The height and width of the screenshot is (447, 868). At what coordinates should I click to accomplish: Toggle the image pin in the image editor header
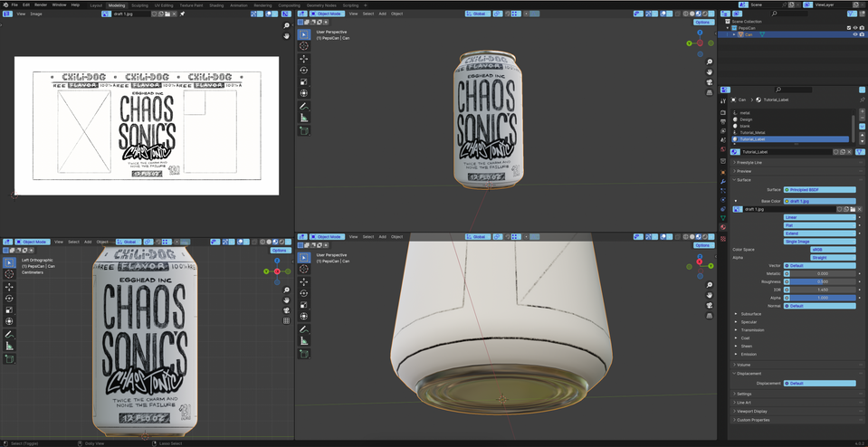click(182, 14)
